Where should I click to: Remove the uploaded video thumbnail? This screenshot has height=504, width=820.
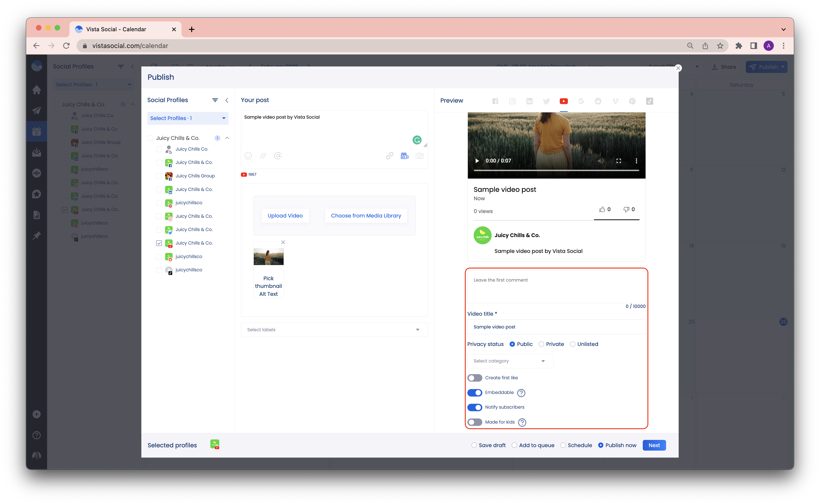[x=283, y=242]
